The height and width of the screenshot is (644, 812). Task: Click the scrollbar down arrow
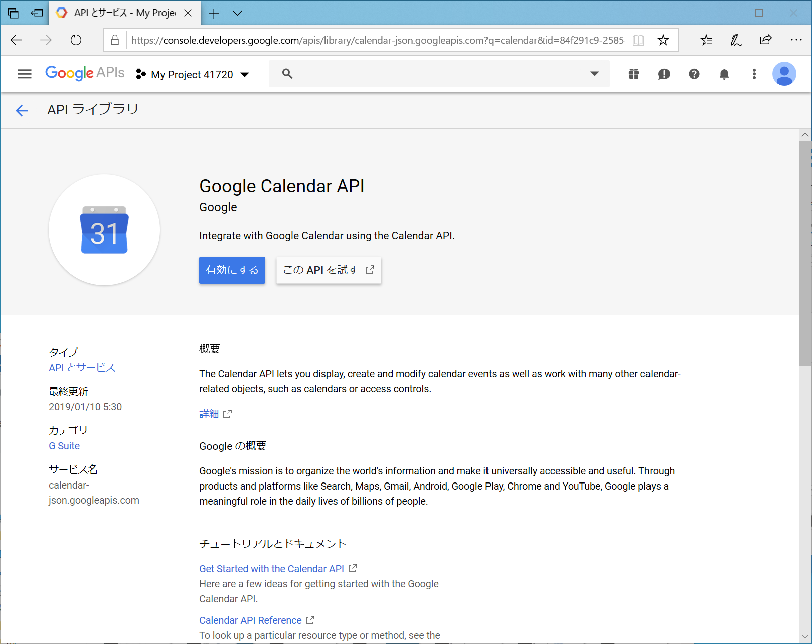click(805, 637)
